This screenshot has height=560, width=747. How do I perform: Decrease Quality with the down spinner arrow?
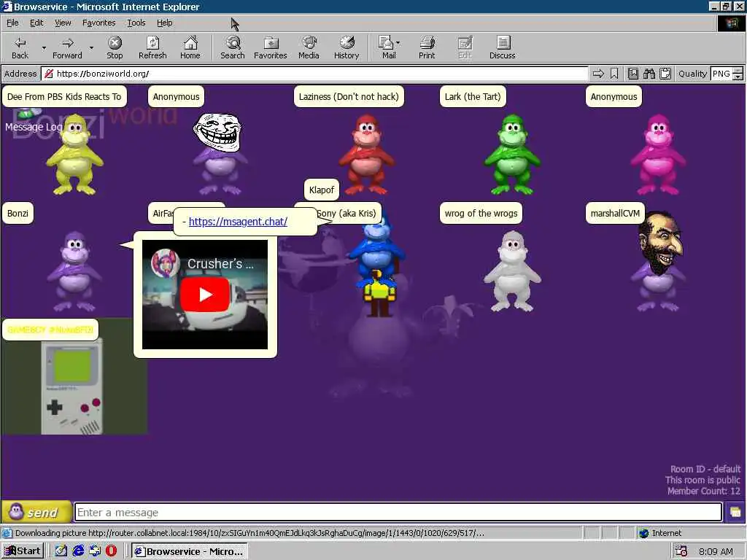click(x=738, y=77)
